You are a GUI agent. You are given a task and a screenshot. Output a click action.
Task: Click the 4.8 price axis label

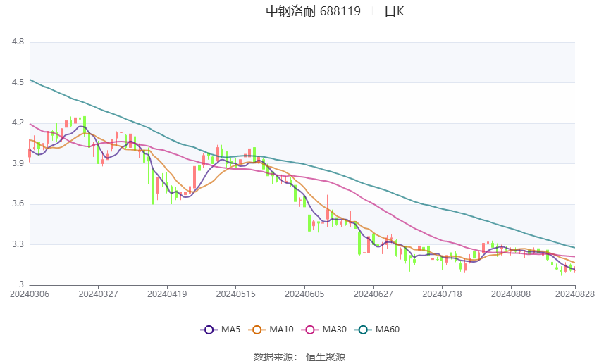[x=18, y=42]
